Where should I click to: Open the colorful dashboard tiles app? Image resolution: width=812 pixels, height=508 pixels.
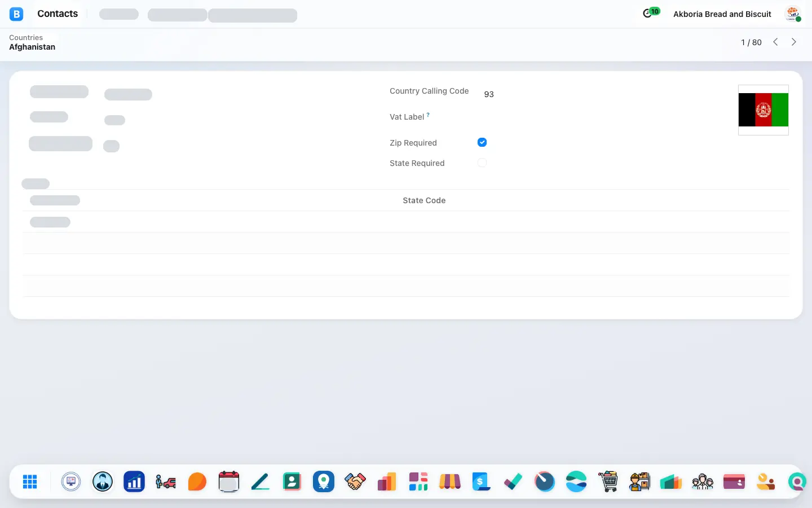click(x=418, y=481)
